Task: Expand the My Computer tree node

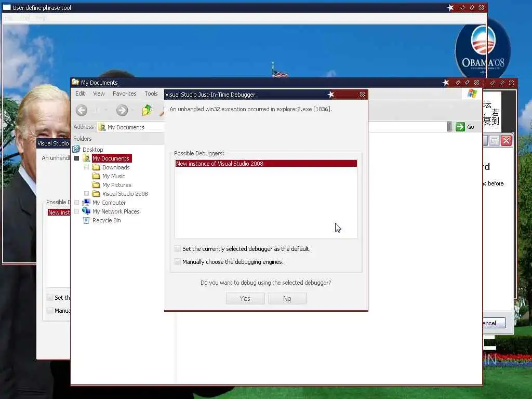Action: click(77, 203)
